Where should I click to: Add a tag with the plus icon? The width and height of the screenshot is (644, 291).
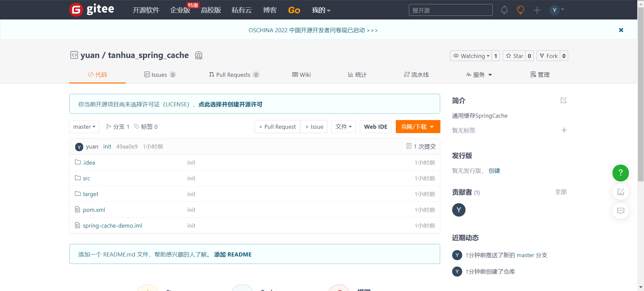pyautogui.click(x=564, y=130)
